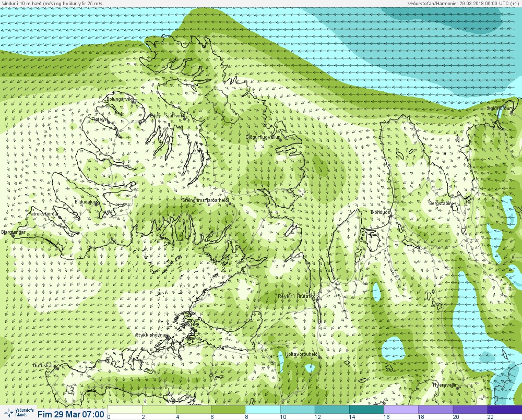Click the Æðey - sjálfvirk station dot
The image size is (522, 420).
(184, 119)
